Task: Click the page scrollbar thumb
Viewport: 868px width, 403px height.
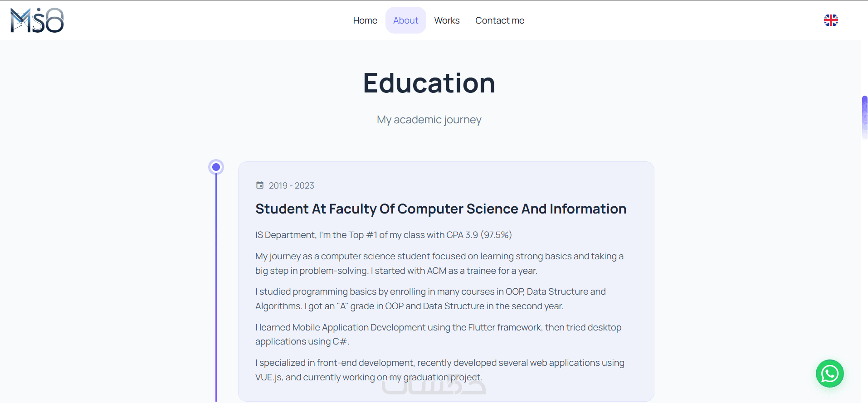Action: pyautogui.click(x=864, y=117)
